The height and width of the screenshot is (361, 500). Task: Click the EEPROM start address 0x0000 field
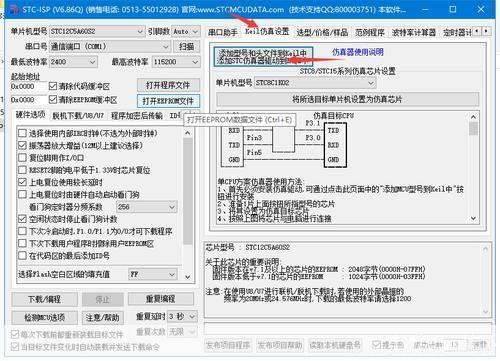[x=29, y=100]
